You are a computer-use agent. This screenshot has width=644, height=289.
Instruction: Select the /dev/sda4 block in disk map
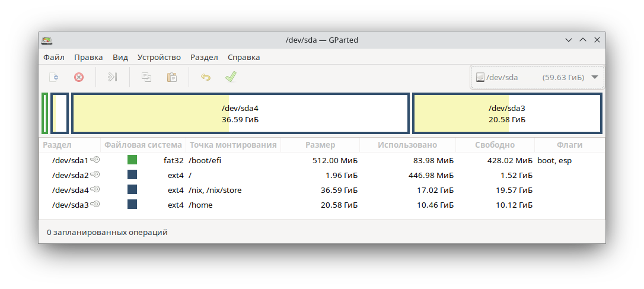240,113
